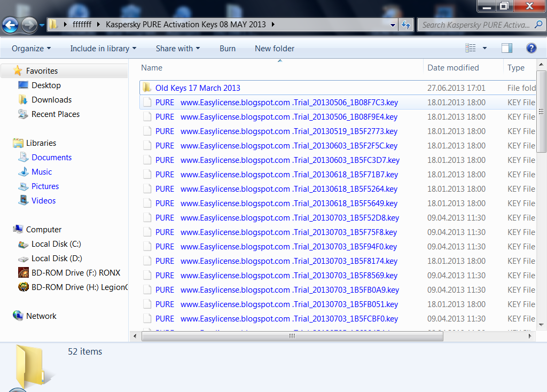Select the fffffff breadcrumb segment

82,25
